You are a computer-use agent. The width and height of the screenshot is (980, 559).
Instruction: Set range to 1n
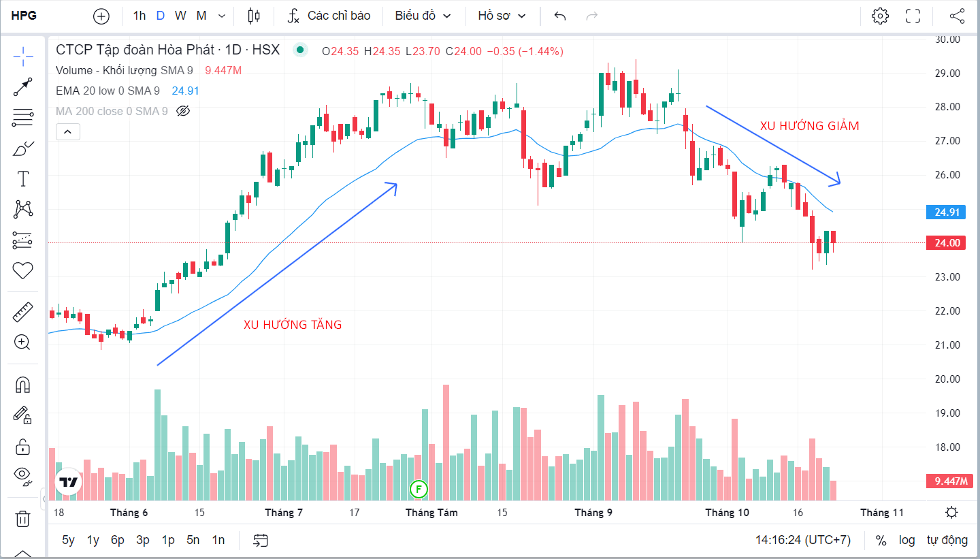coord(218,541)
